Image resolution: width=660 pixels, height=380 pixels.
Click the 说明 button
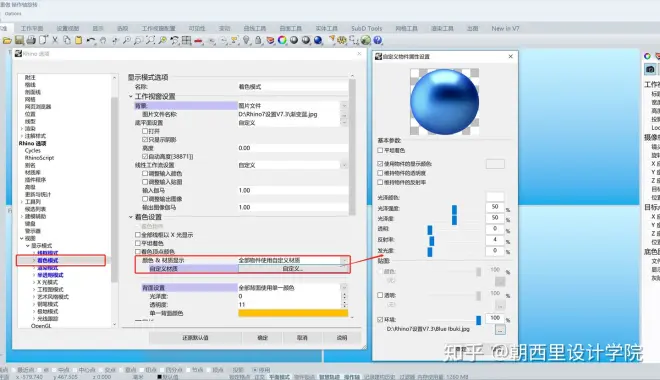click(x=342, y=337)
